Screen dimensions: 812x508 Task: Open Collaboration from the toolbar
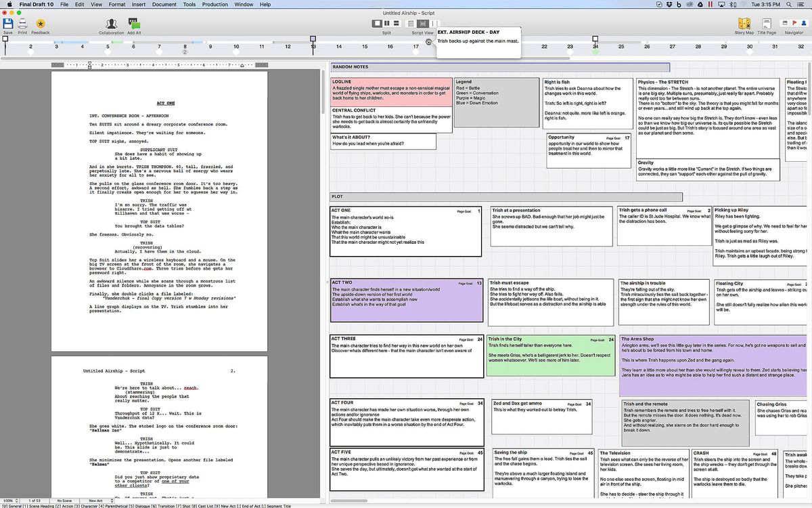point(112,24)
